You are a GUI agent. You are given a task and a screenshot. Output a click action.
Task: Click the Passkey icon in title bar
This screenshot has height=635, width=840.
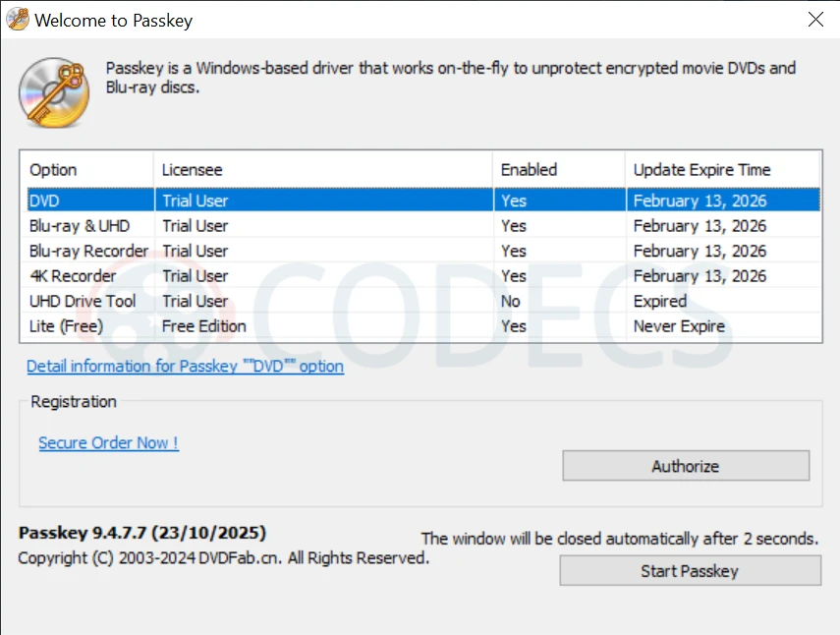[x=17, y=20]
